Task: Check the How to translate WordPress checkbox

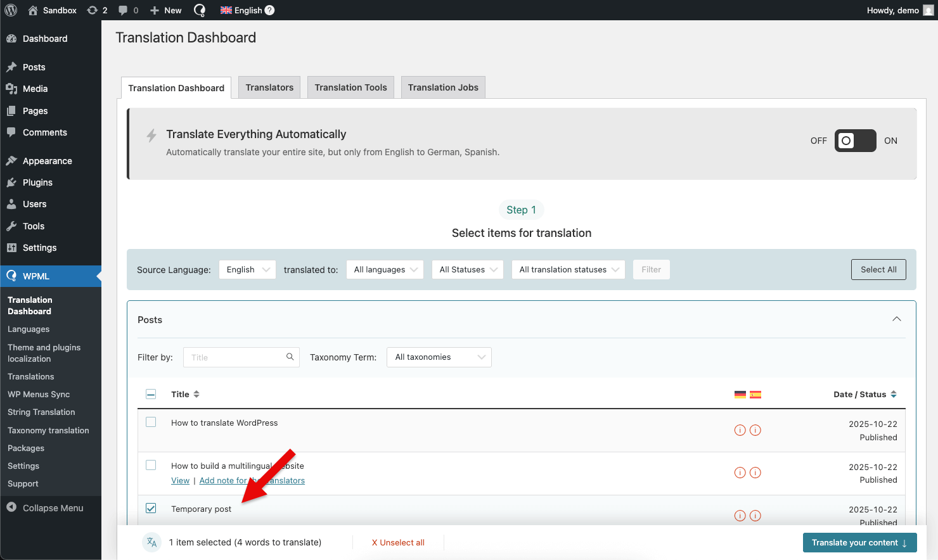Action: (x=151, y=423)
